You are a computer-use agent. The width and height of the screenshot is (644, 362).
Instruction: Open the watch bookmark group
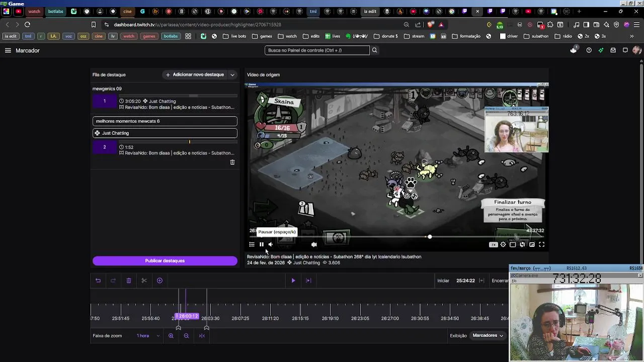click(x=129, y=36)
